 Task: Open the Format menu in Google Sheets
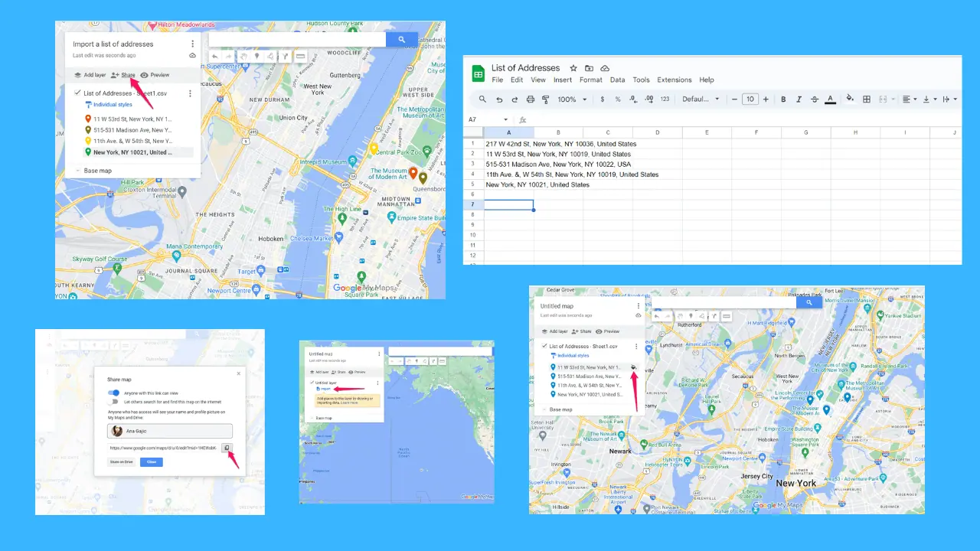pyautogui.click(x=591, y=80)
